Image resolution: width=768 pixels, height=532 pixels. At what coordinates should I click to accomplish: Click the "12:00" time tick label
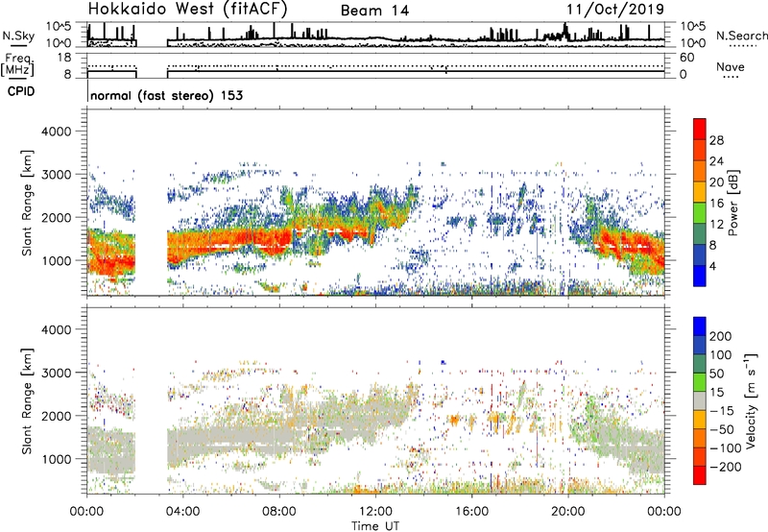375,512
